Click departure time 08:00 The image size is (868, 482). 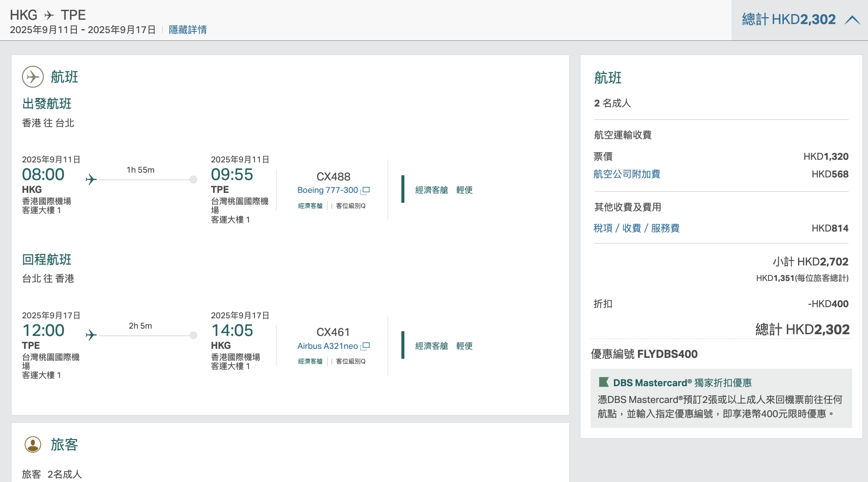(43, 174)
